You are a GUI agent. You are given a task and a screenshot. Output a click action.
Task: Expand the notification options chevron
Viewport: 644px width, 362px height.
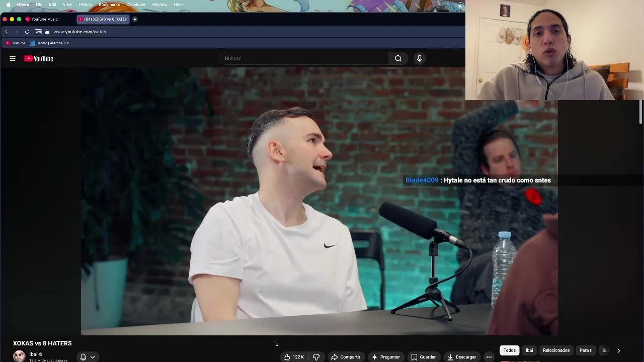click(x=93, y=357)
